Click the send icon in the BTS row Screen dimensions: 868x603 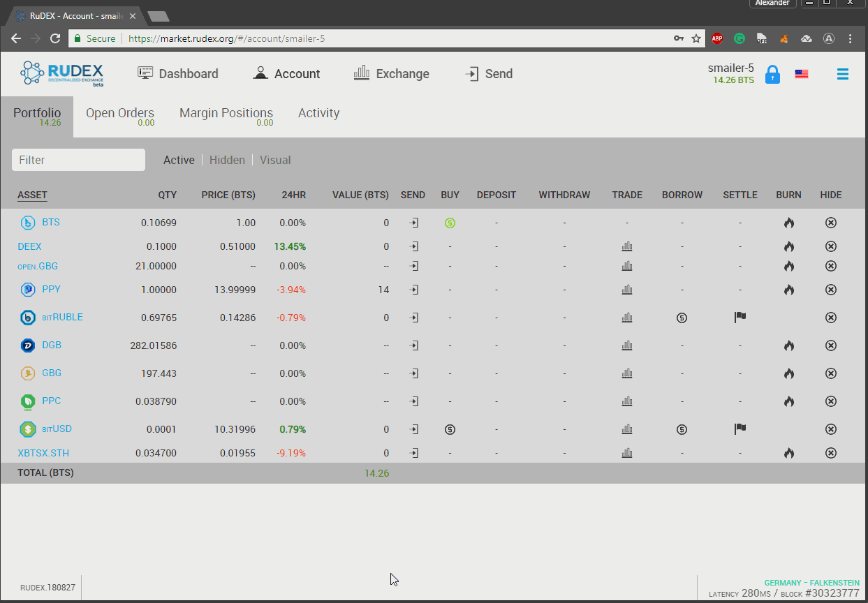pyautogui.click(x=414, y=223)
